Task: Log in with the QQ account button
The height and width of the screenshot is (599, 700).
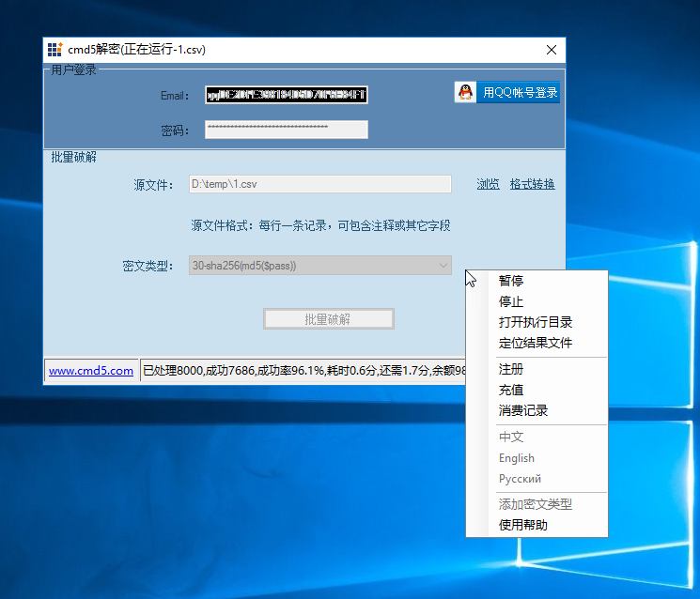Action: pos(507,92)
